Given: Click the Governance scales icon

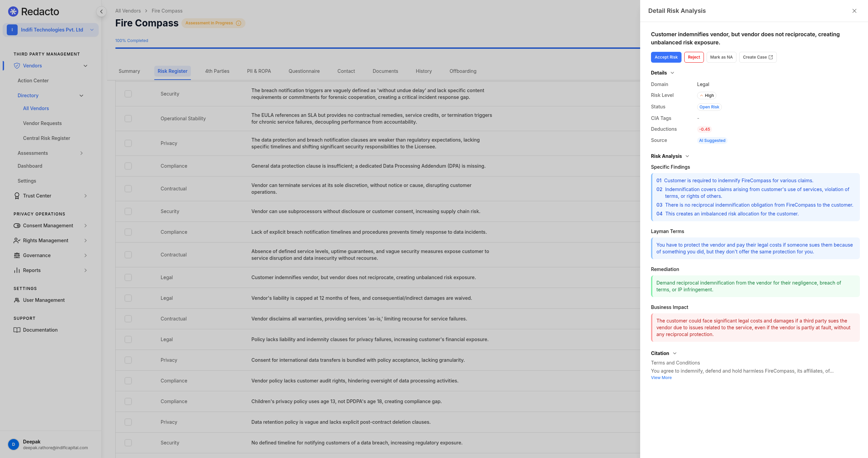Looking at the screenshot, I should [x=17, y=255].
